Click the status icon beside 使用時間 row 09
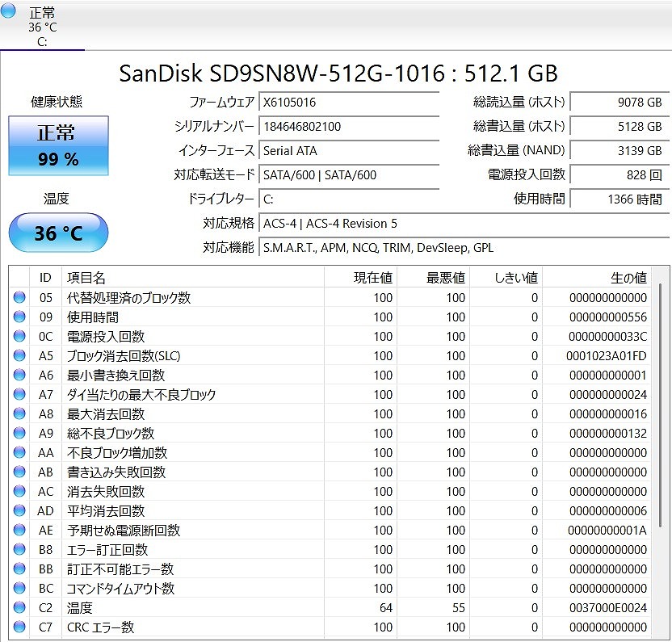This screenshot has height=642, width=672. pyautogui.click(x=19, y=317)
